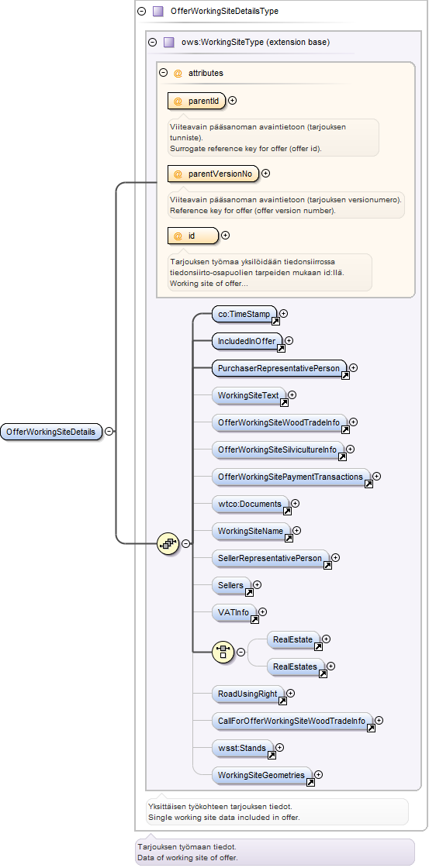
Task: Expand VATInfo element
Action: [x=263, y=612]
